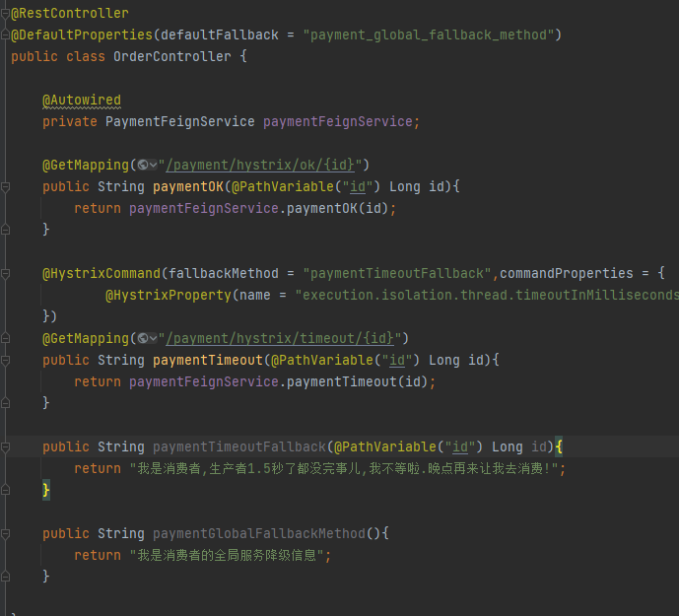679x616 pixels.
Task: Click the highlighted opening brace after Long id)
Action: point(559,446)
